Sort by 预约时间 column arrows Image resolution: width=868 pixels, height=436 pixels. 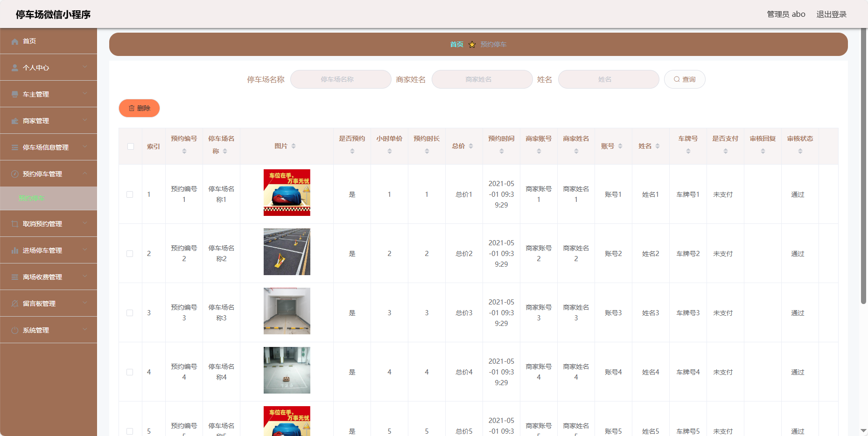(x=502, y=151)
